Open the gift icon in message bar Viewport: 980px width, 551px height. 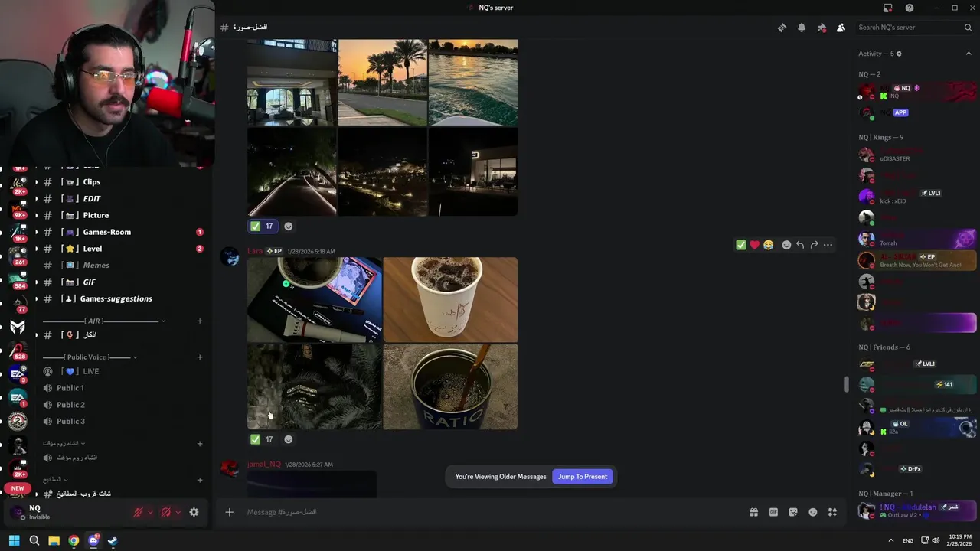(753, 512)
